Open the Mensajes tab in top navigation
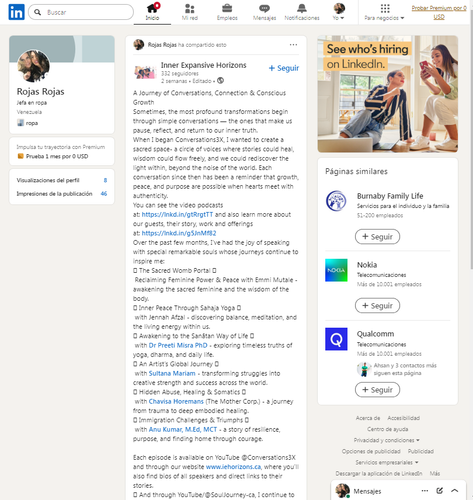This screenshot has width=473, height=500. (x=264, y=12)
